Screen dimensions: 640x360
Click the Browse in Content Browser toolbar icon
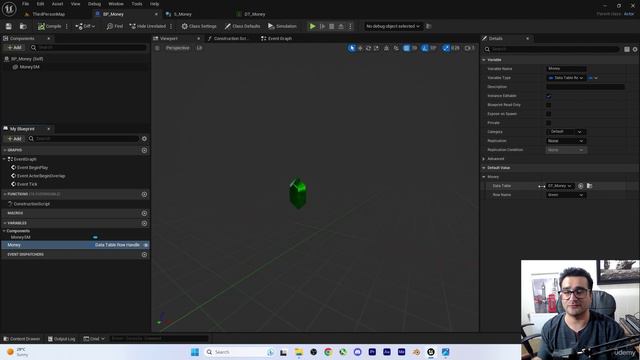click(23, 26)
